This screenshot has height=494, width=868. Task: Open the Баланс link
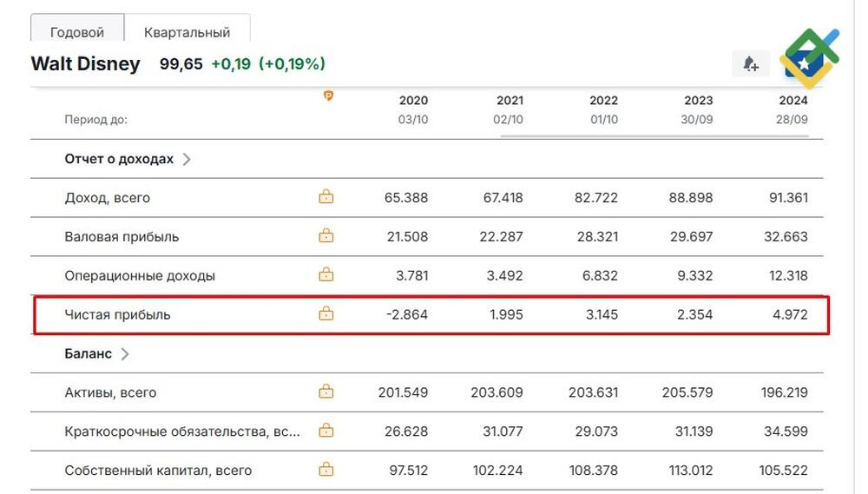click(88, 353)
